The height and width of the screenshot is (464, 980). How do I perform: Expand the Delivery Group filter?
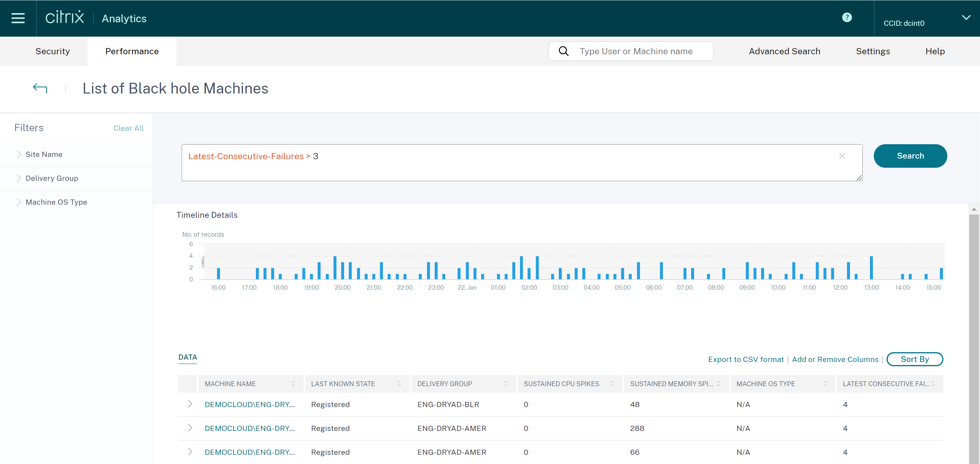(x=19, y=178)
